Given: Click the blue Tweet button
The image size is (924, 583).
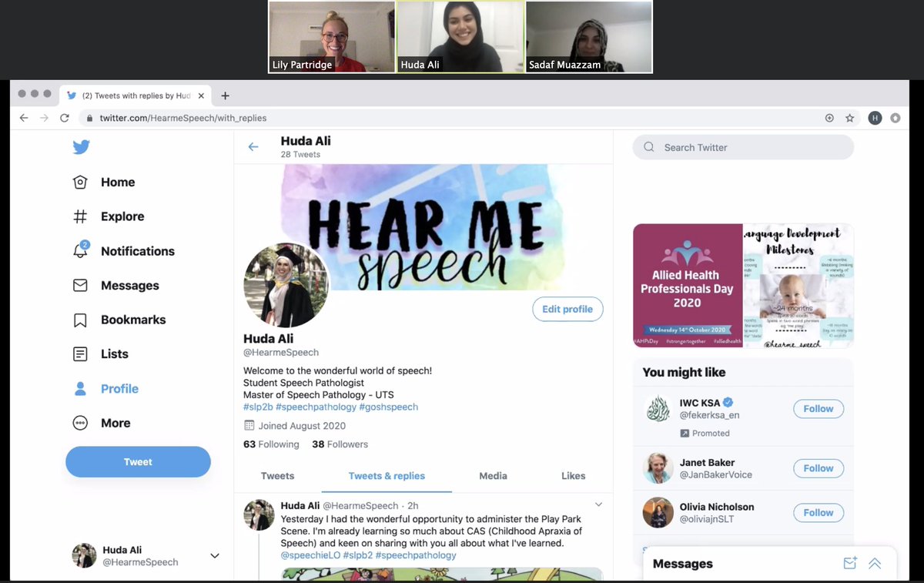Looking at the screenshot, I should tap(138, 462).
